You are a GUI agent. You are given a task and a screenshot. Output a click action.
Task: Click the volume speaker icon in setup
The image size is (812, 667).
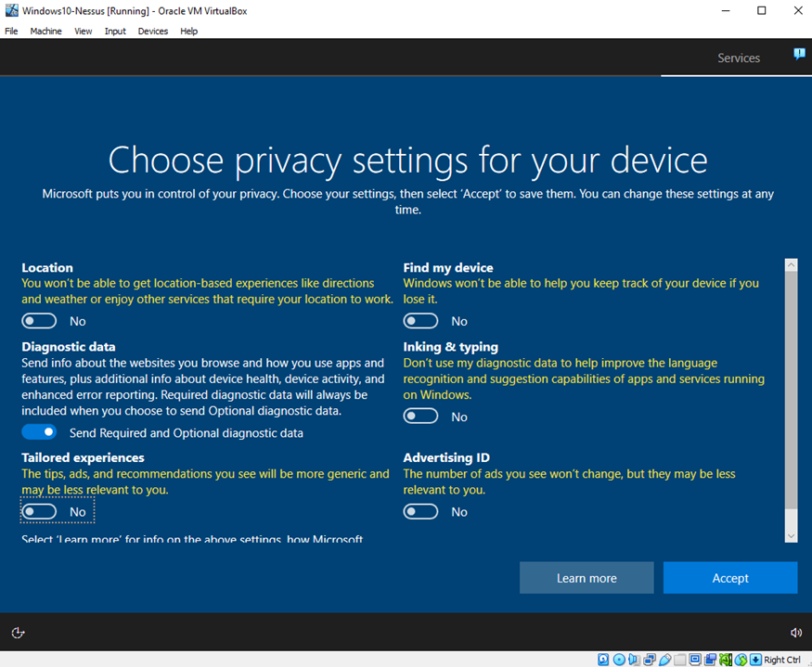(795, 633)
